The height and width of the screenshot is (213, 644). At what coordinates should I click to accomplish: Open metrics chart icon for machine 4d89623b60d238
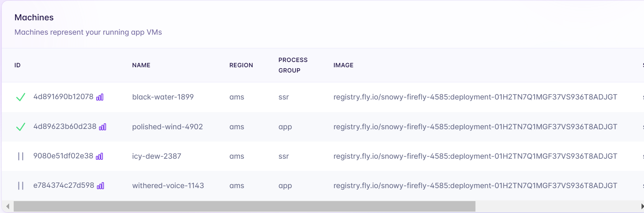[103, 127]
